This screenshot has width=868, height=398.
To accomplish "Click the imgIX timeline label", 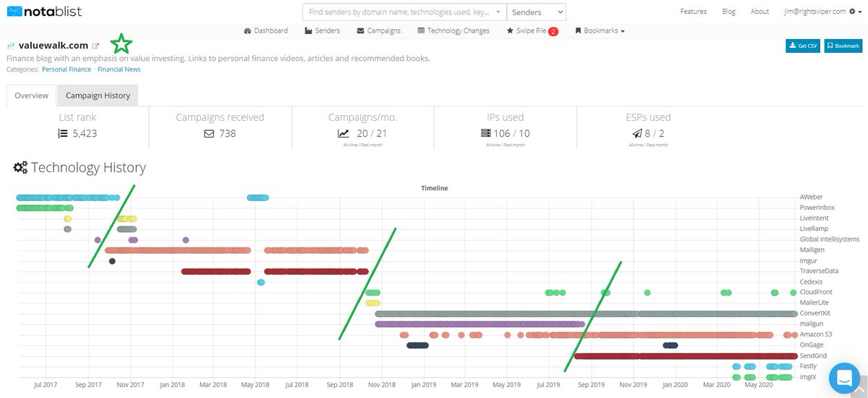I will (809, 377).
